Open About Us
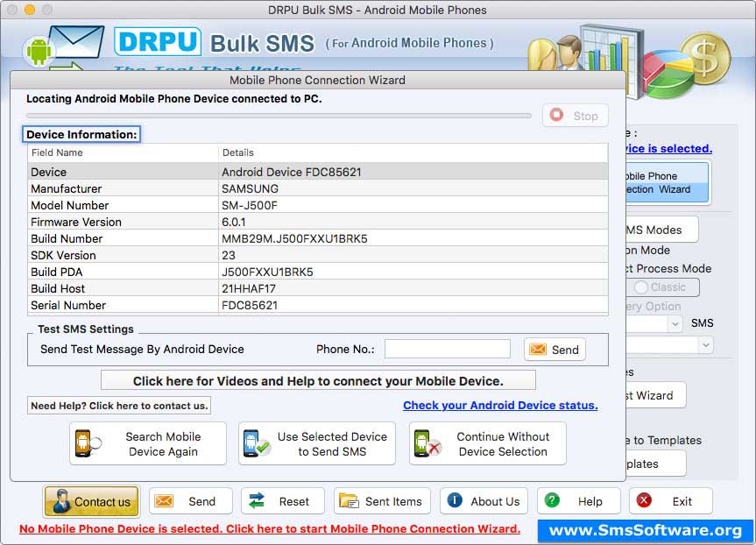This screenshot has width=756, height=545. [484, 501]
